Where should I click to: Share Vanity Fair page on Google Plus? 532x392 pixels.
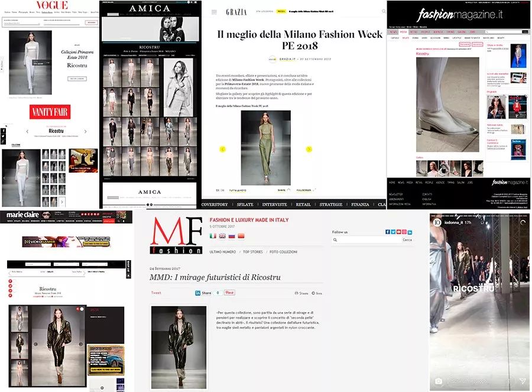pyautogui.click(x=3, y=141)
